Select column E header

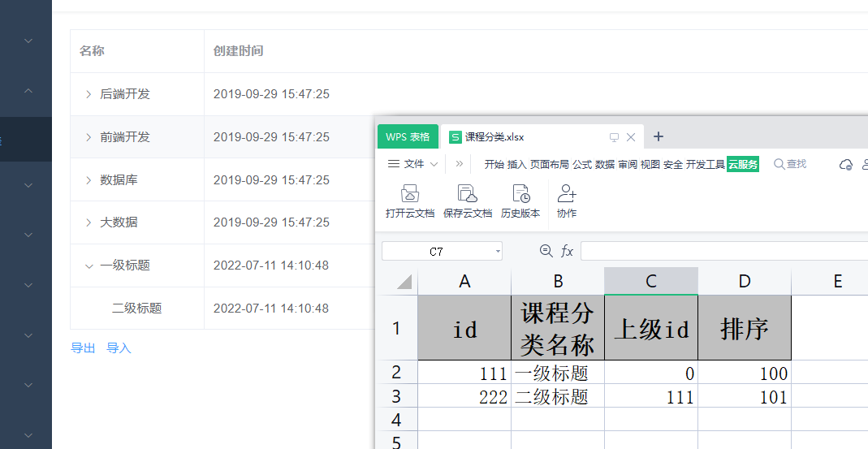tap(830, 281)
